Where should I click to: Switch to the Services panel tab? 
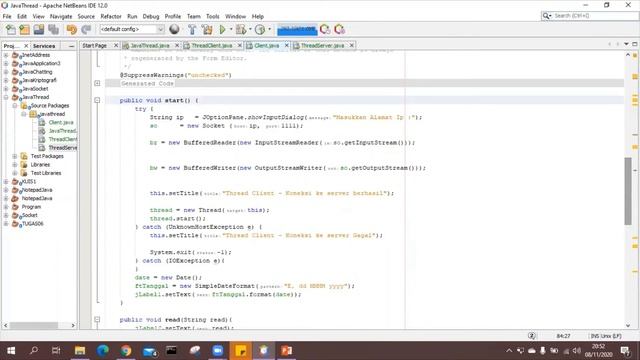(x=44, y=46)
